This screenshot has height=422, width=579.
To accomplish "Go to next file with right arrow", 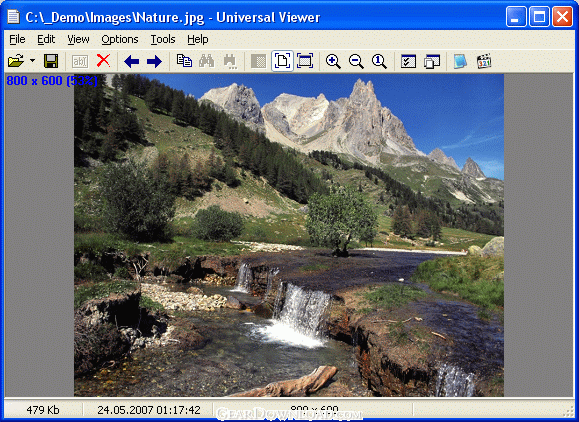I will point(154,61).
